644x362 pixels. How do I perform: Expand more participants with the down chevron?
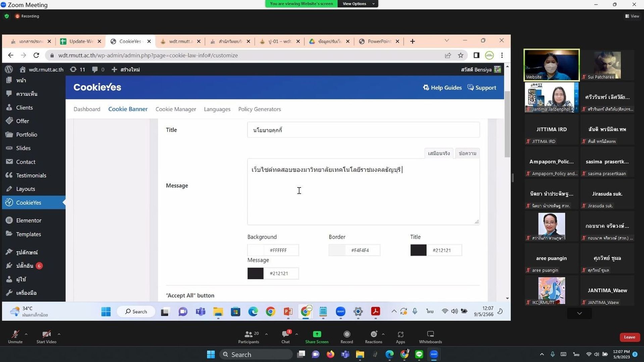579,313
